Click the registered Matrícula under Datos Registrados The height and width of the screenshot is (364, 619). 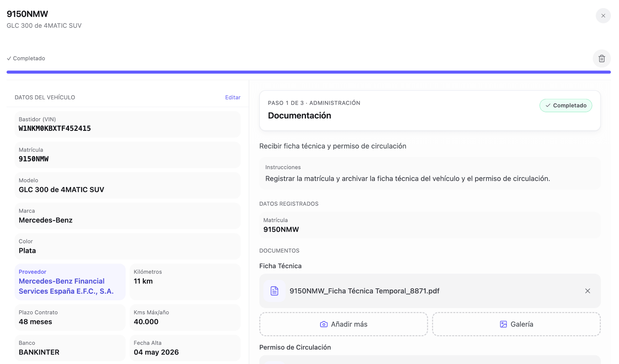[x=430, y=225]
